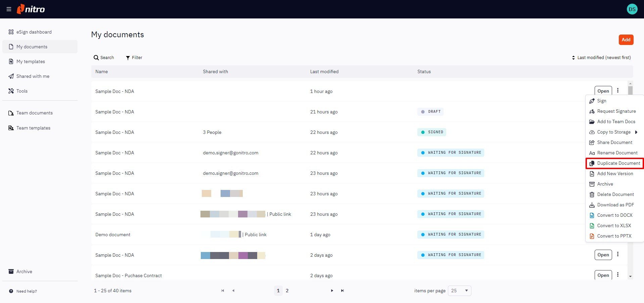Click the Need help? link
644x303 pixels.
tap(26, 291)
